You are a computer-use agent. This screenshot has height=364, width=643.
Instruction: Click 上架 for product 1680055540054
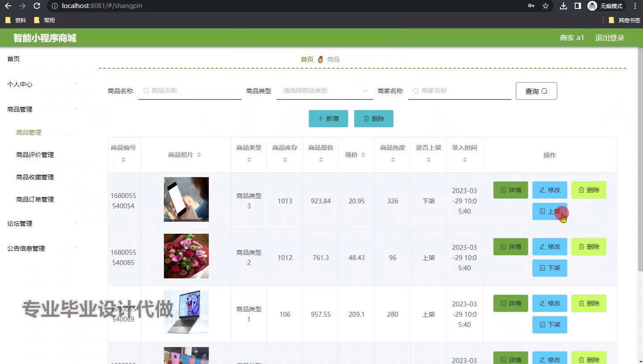(x=550, y=211)
